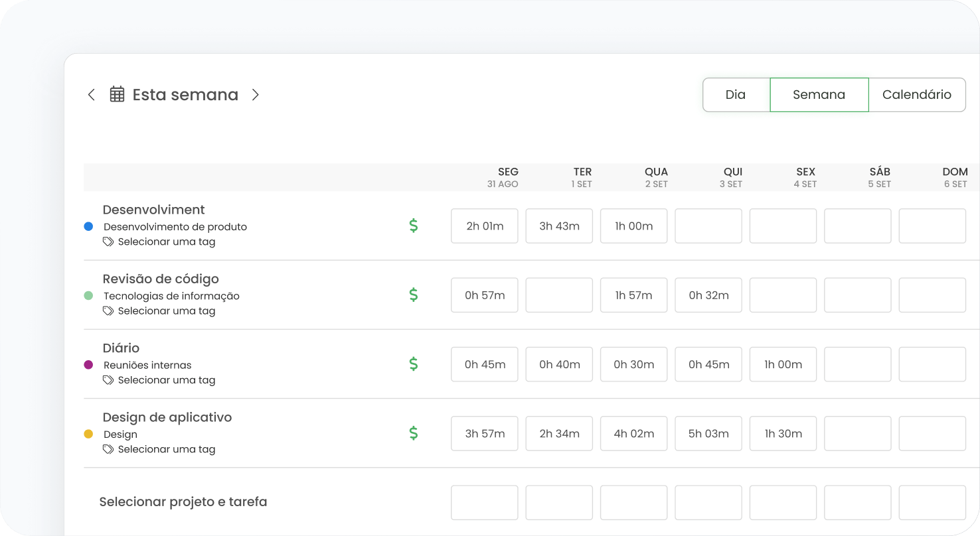Switch to the Calendário view tab

pos(916,95)
